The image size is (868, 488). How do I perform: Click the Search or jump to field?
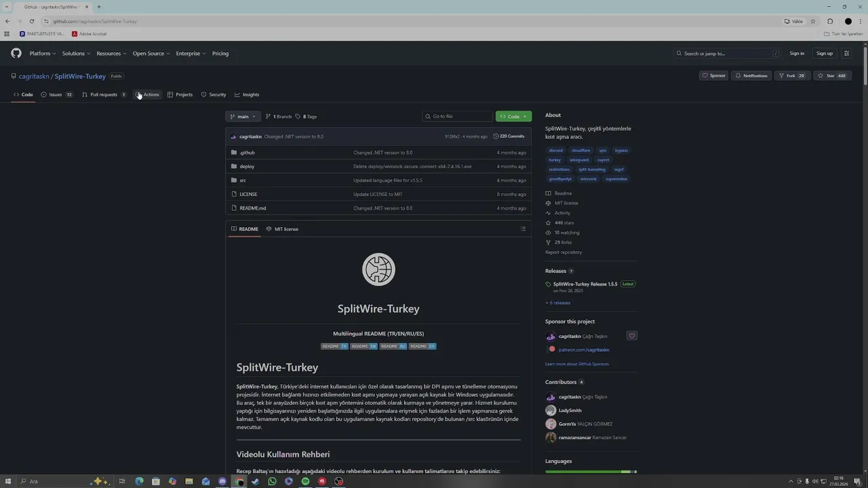pyautogui.click(x=728, y=54)
